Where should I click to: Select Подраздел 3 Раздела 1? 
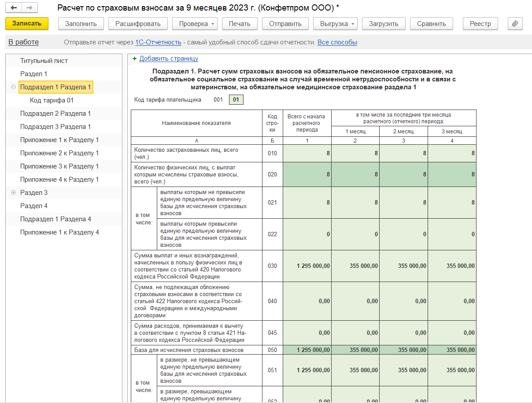[55, 127]
